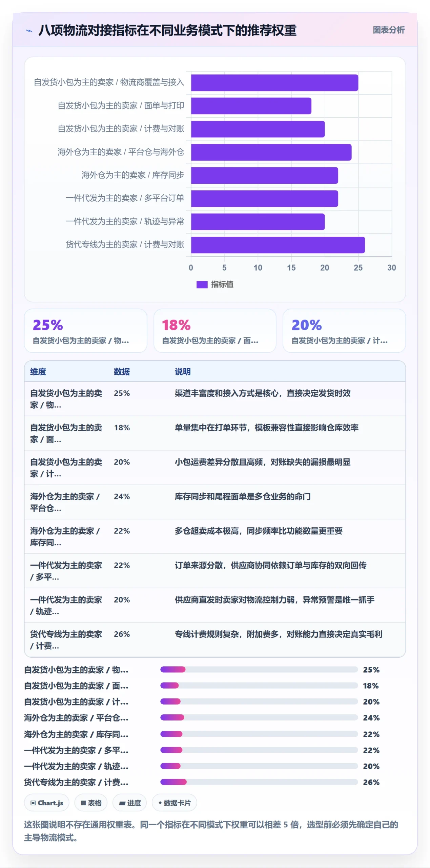Viewport: 430px width, 868px height.
Task: Click the 库存同步和尾程面单 description
Action: (243, 496)
